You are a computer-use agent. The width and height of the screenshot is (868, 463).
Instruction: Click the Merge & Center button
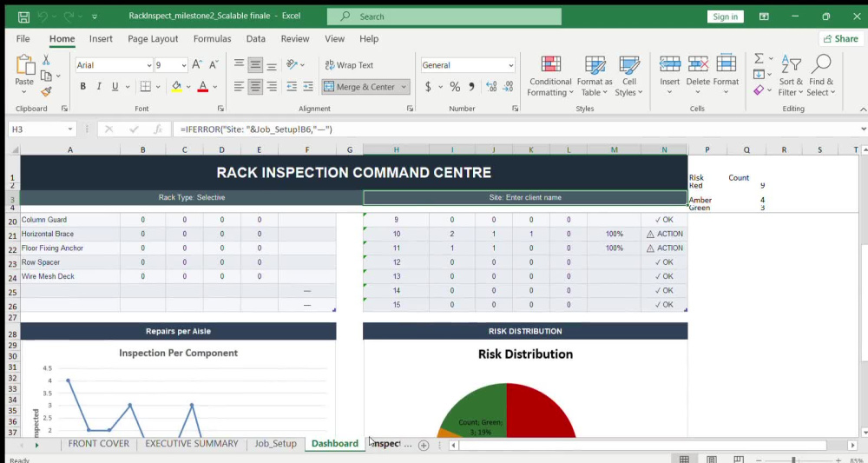358,86
